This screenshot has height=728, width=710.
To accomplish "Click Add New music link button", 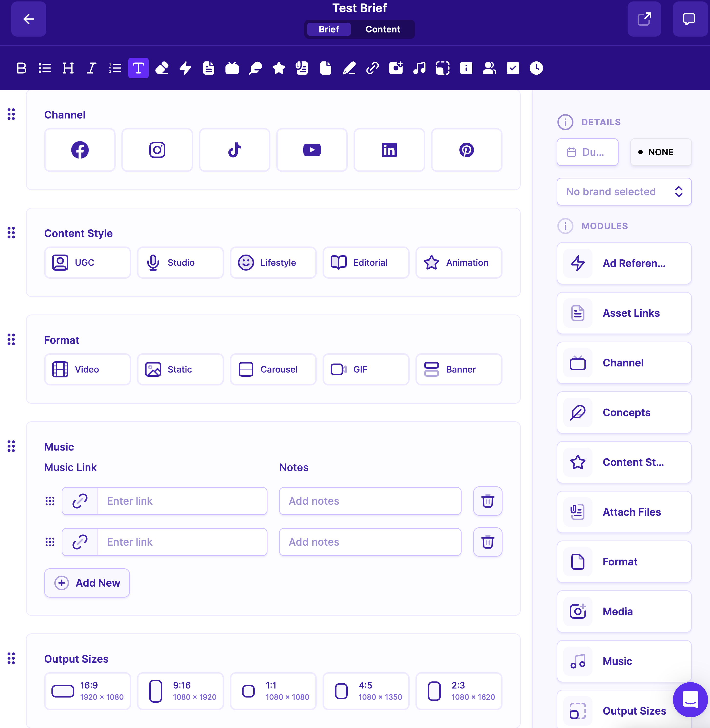I will click(87, 583).
